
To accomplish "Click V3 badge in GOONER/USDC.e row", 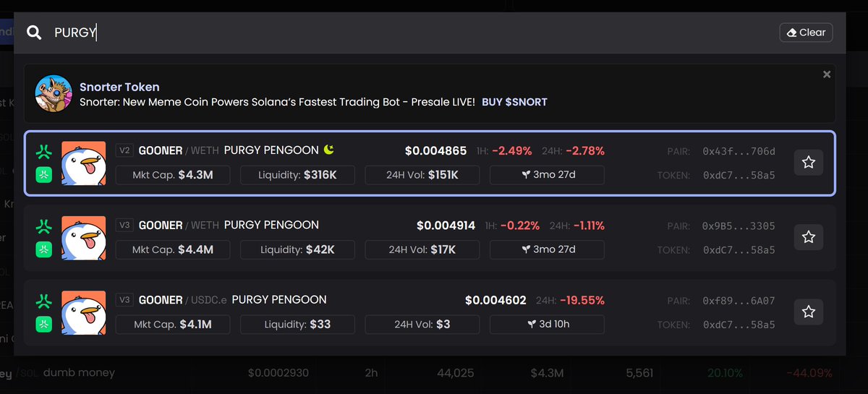I will coord(124,299).
